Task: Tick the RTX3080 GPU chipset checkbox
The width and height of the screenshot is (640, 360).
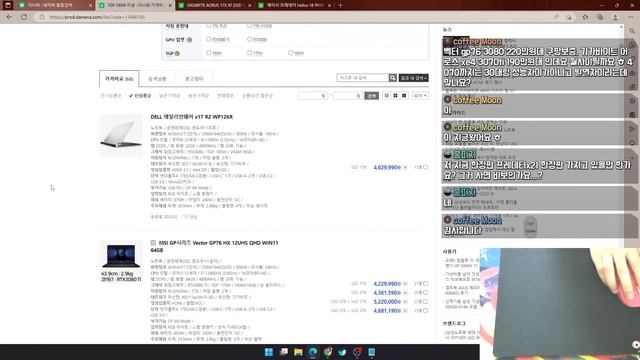Action: click(x=249, y=39)
